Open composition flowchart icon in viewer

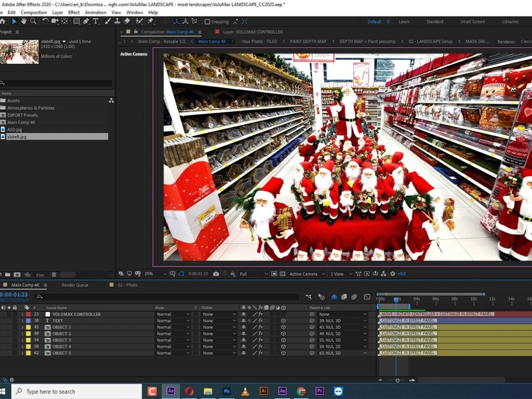384,274
